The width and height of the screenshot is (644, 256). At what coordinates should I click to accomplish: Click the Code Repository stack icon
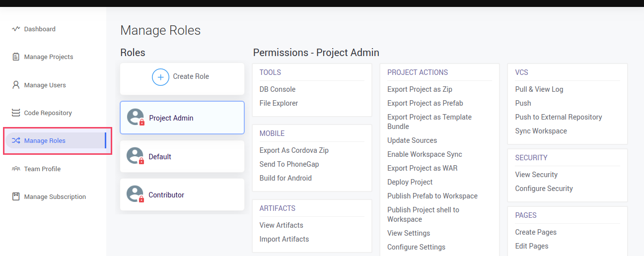(x=16, y=113)
